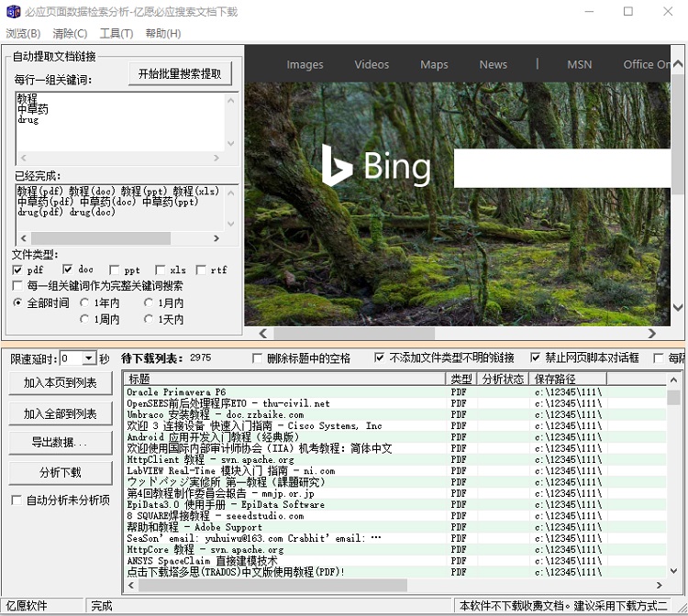
Task: Select row HttpClient 教程 - svn.apache.org
Action: [x=394, y=459]
